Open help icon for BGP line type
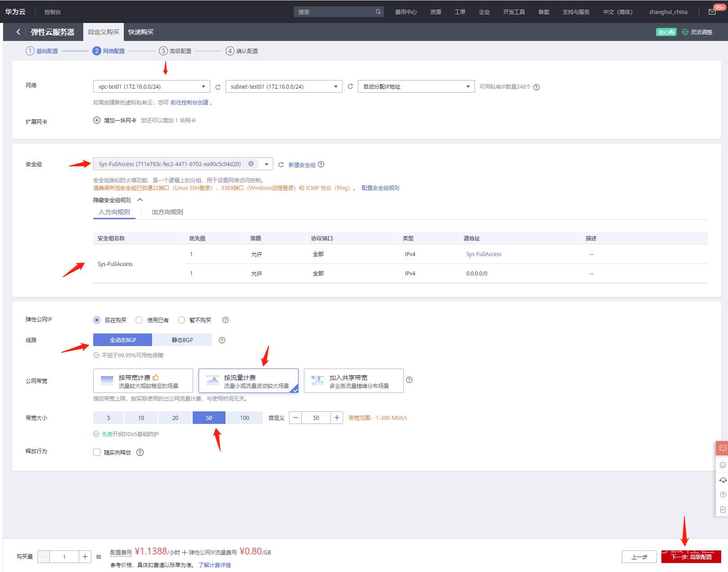Image resolution: width=728 pixels, height=572 pixels. point(222,340)
